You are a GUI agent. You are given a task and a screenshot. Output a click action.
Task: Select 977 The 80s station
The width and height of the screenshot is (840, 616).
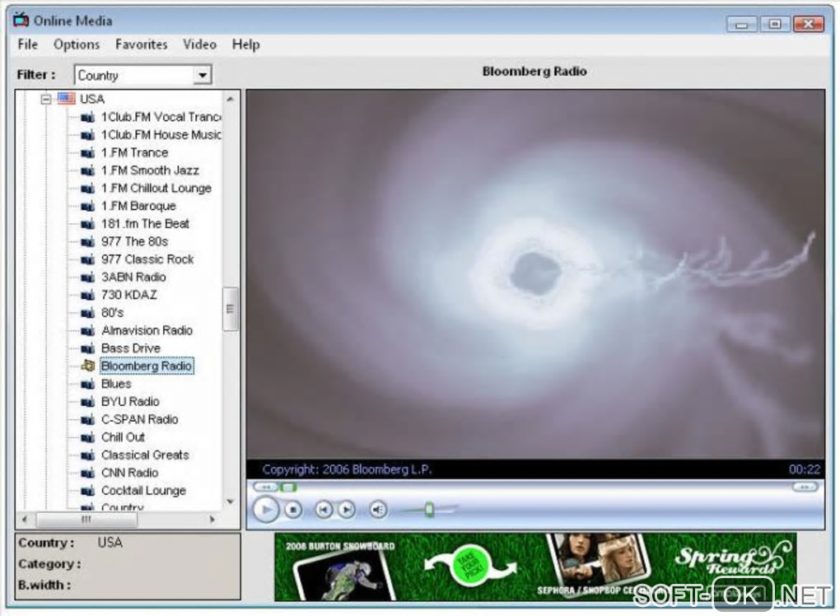tap(134, 241)
